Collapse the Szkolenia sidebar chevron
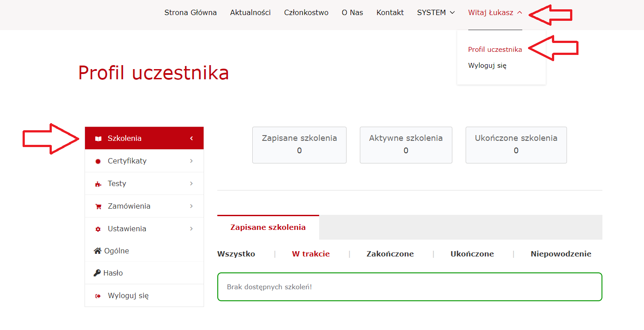The width and height of the screenshot is (644, 330). coord(191,138)
